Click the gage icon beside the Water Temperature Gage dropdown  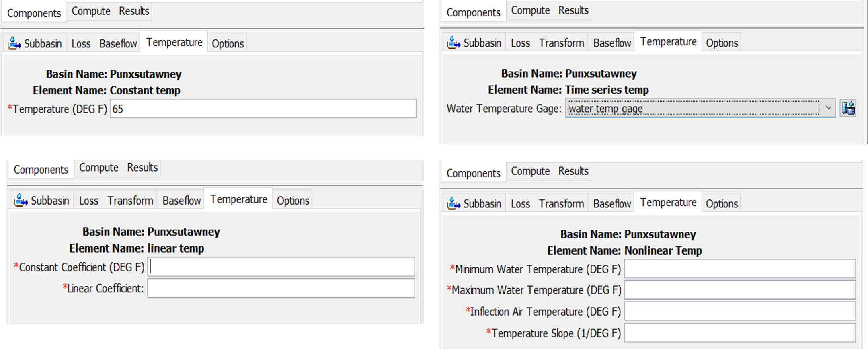848,108
